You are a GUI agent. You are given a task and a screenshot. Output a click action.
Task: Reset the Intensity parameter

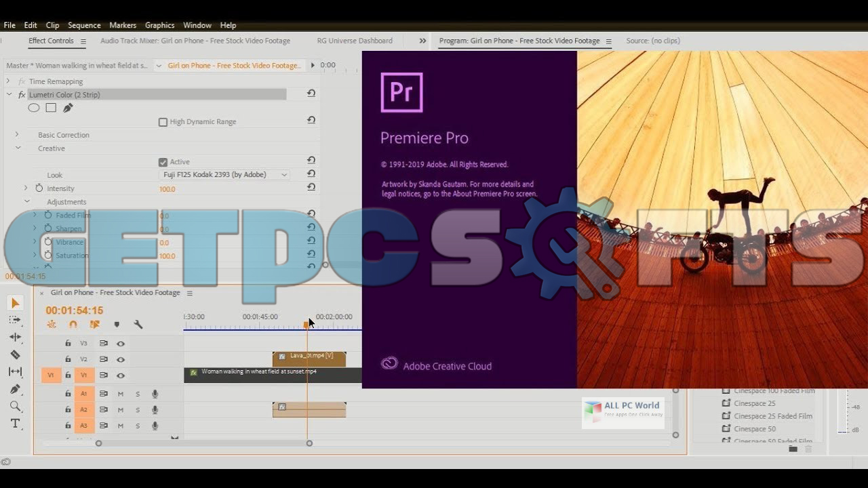[311, 187]
